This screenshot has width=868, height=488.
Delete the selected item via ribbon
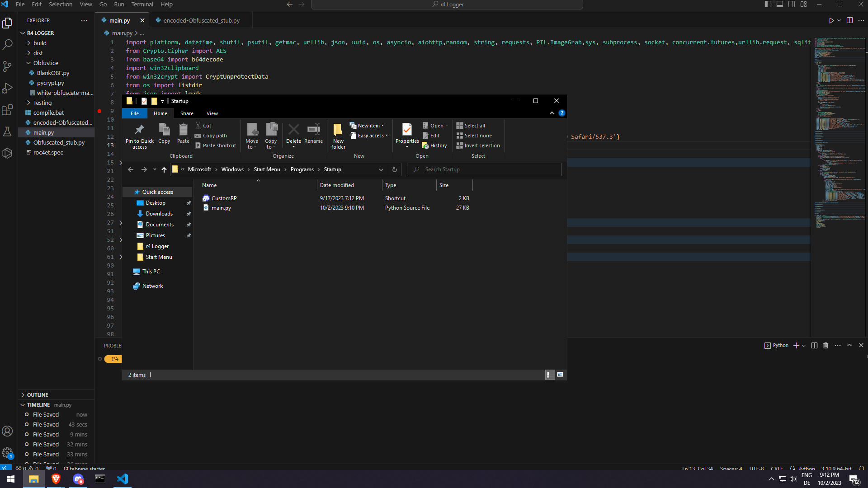(x=293, y=136)
